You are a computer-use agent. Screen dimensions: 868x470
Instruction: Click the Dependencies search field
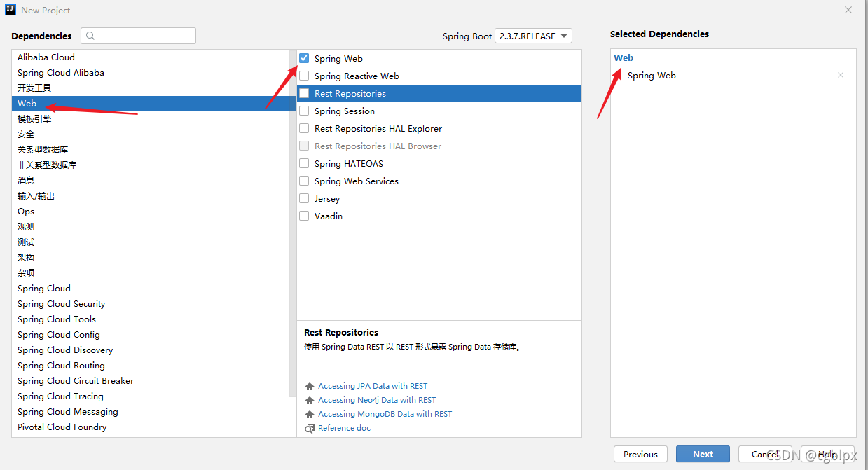tap(138, 36)
